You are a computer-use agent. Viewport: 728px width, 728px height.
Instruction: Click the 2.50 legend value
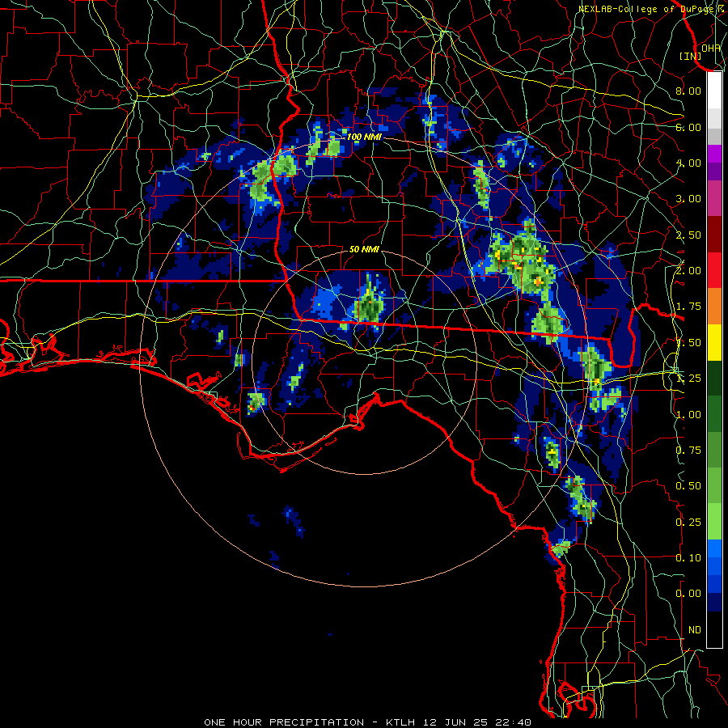(x=688, y=235)
